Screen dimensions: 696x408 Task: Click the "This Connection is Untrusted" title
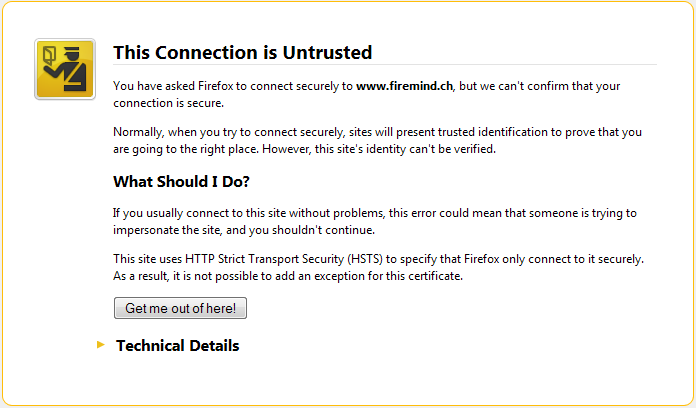point(242,52)
